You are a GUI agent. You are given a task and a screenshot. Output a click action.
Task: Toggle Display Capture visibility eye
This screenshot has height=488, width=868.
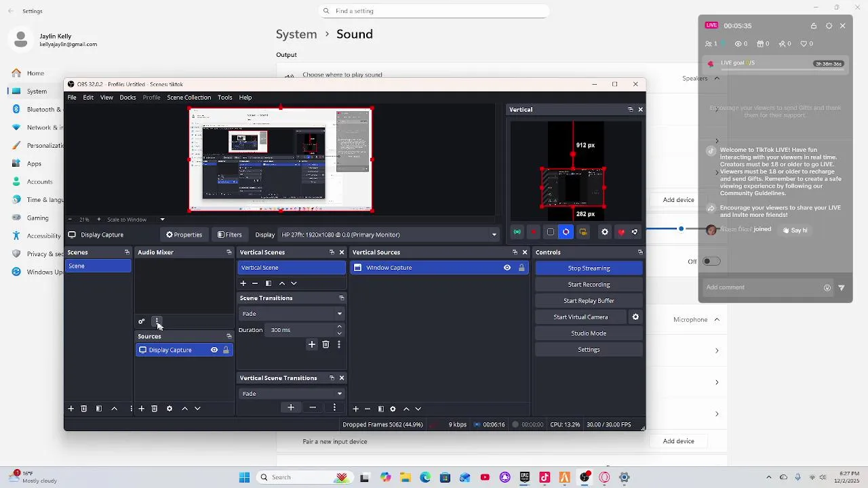click(x=214, y=350)
